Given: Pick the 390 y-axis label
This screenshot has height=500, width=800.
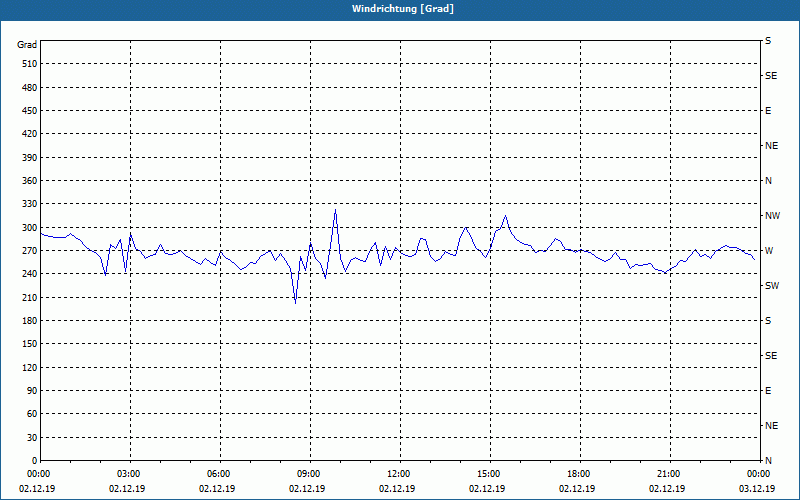Looking at the screenshot, I should click(x=30, y=158).
